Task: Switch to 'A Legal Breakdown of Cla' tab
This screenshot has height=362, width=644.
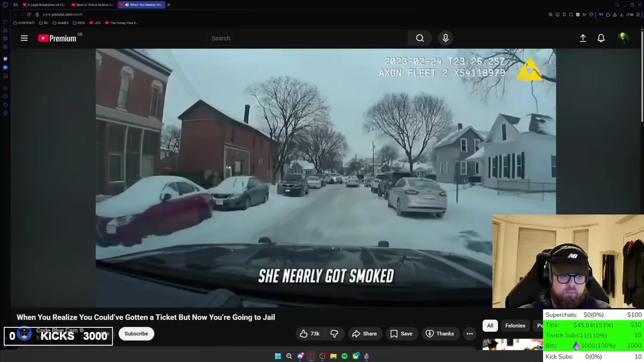Action: point(44,5)
